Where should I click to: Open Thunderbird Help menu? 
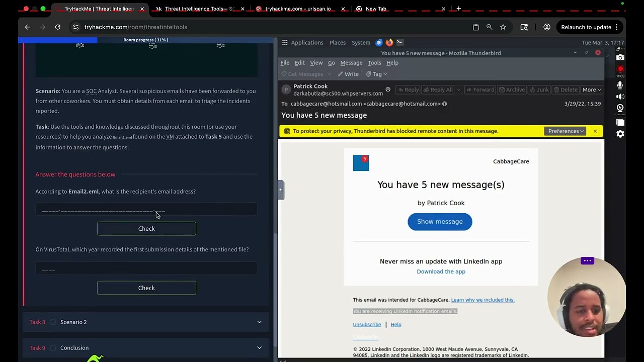tap(392, 63)
